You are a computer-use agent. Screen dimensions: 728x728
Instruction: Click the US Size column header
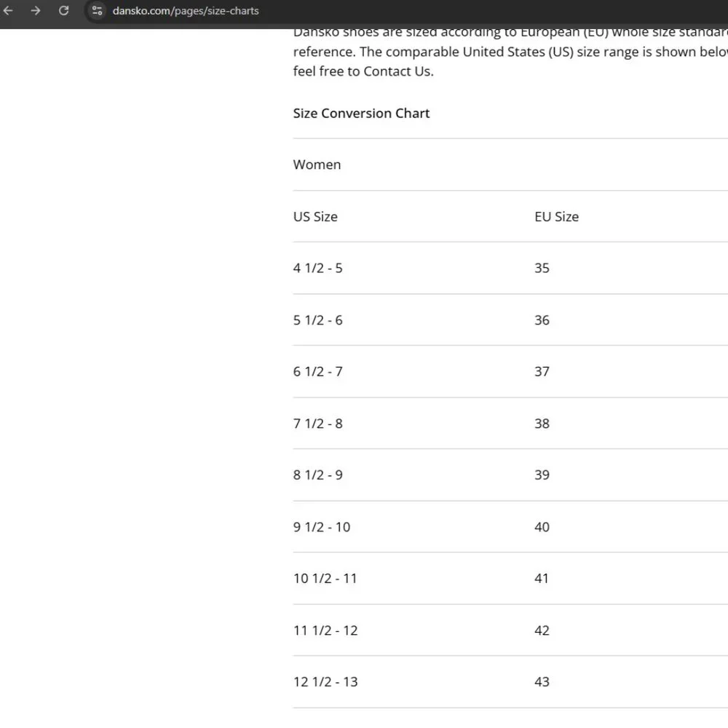click(315, 217)
